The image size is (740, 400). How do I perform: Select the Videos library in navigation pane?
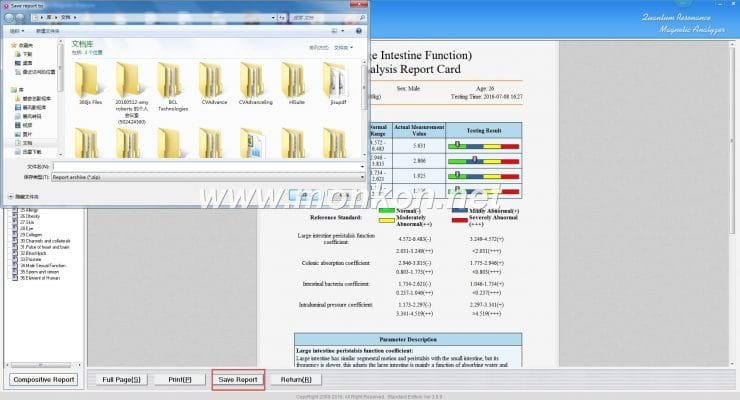24,125
